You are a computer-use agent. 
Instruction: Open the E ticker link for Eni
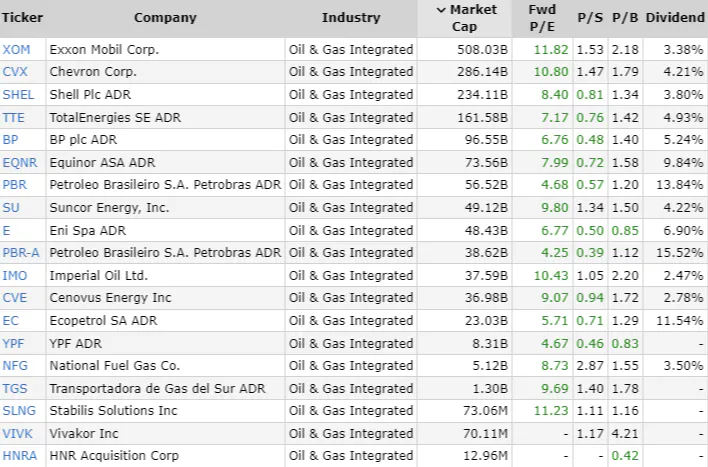(x=6, y=230)
